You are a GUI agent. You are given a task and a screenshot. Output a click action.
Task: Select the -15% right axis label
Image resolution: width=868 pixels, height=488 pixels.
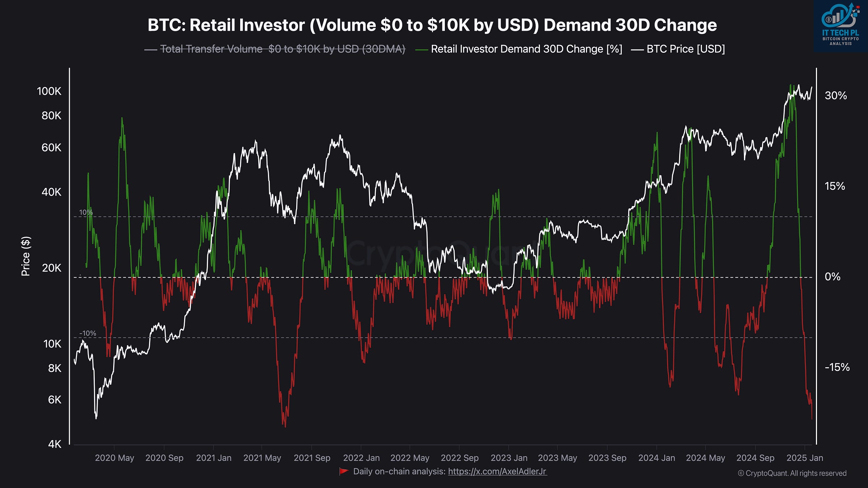point(837,367)
